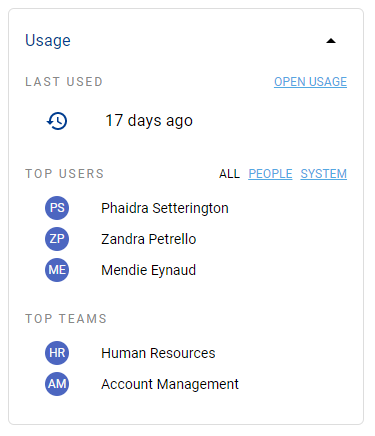Click the 17 days ago text

coord(149,121)
